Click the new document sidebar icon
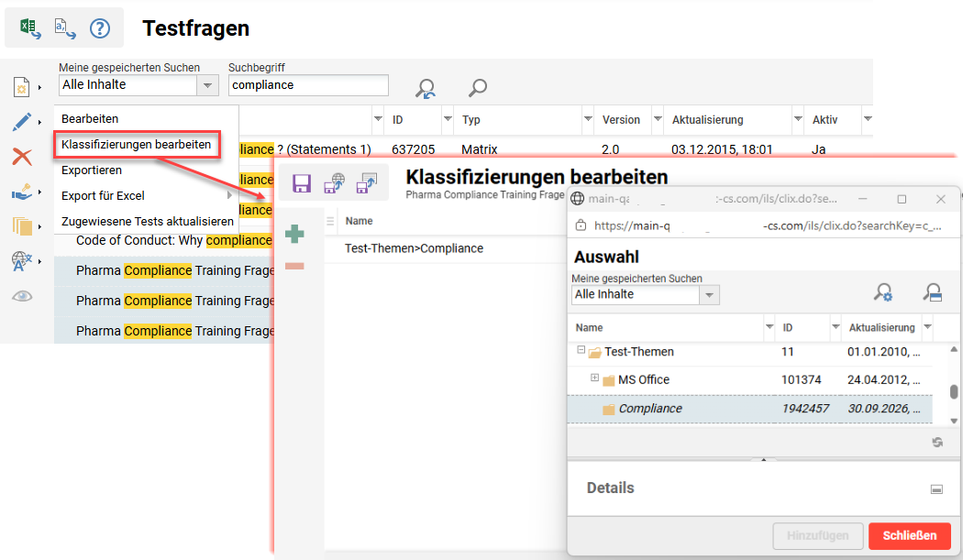 tap(22, 87)
